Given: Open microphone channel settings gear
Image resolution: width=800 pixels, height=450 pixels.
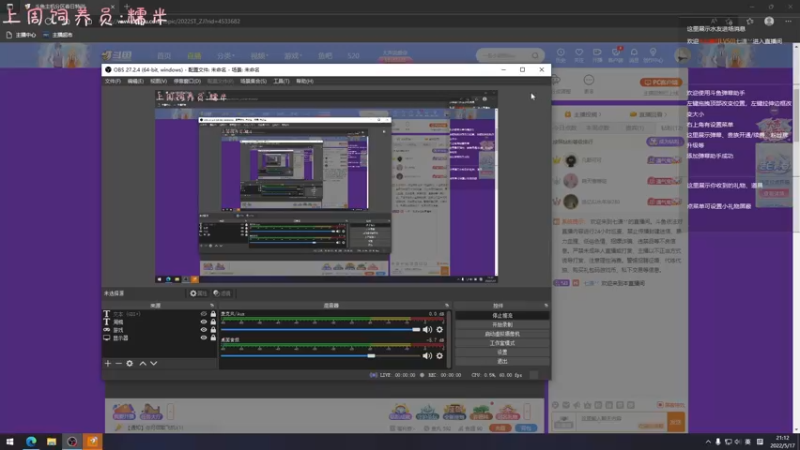Looking at the screenshot, I should 439,330.
